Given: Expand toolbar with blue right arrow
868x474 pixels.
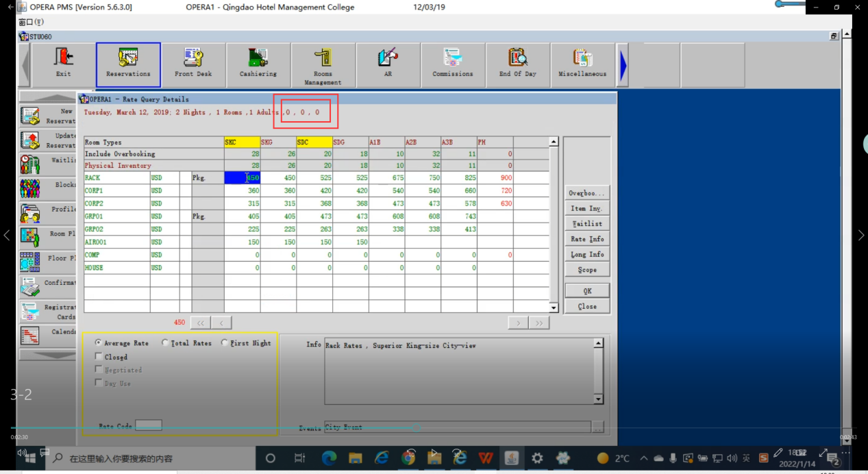Looking at the screenshot, I should pos(623,65).
